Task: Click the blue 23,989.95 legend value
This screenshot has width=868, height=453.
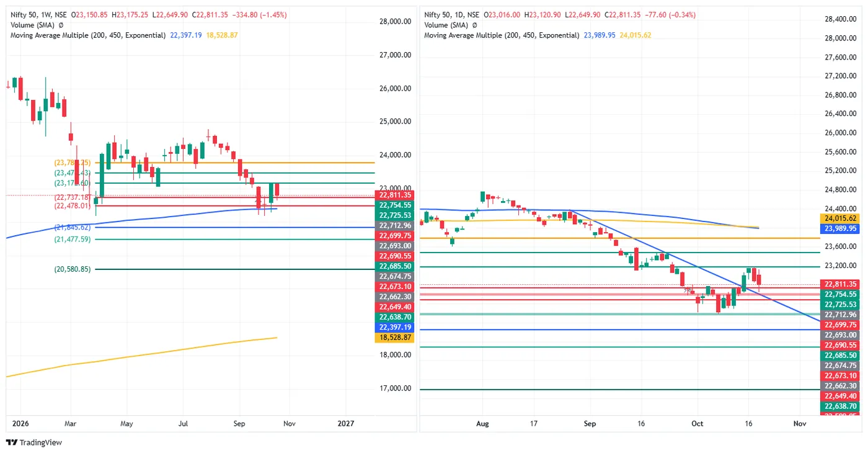Action: 600,35
